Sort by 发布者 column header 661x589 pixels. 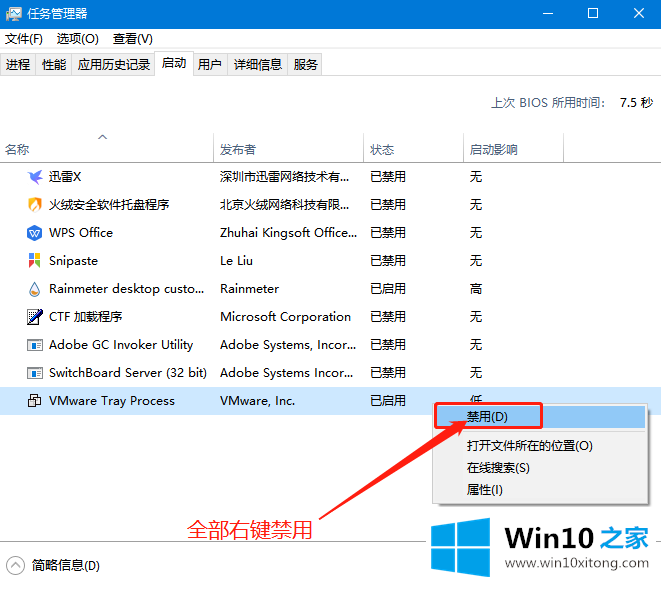pos(288,150)
